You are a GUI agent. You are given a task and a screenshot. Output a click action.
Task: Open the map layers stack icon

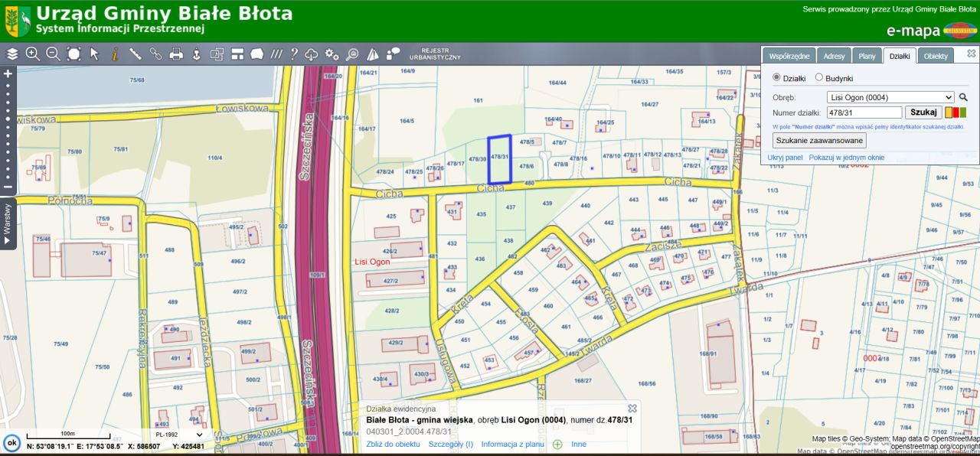[x=12, y=54]
